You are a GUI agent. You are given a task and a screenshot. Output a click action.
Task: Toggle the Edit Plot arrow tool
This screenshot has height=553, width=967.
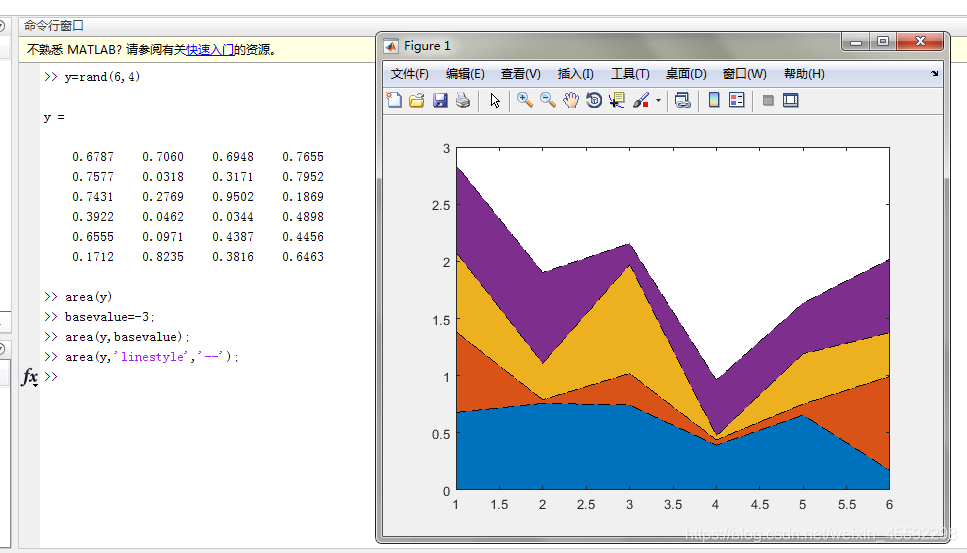(x=495, y=100)
